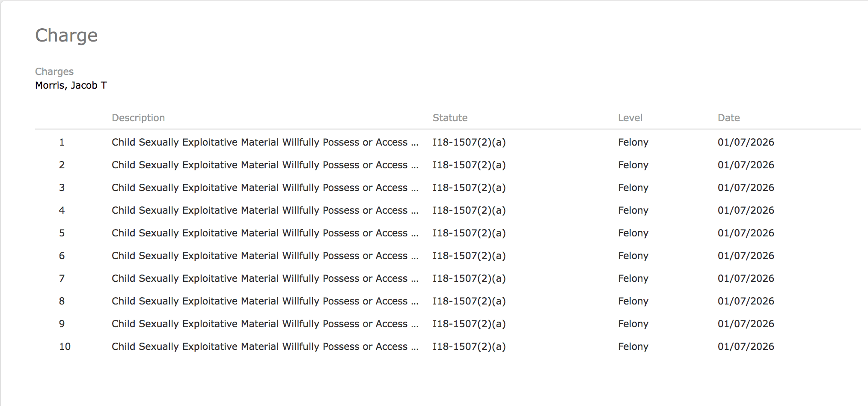Image resolution: width=868 pixels, height=406 pixels.
Task: Click the Charge page heading
Action: click(x=66, y=36)
